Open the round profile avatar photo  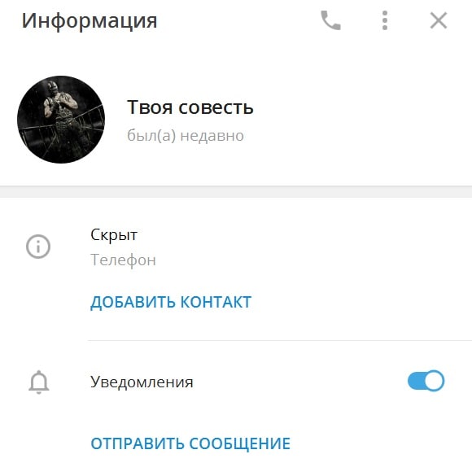(x=61, y=120)
